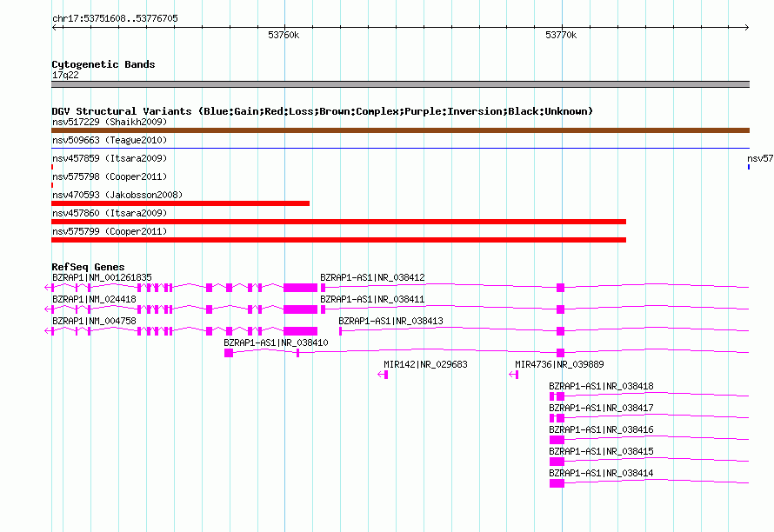Click the BZRAP1|NM_001261835 transcript label
The width and height of the screenshot is (774, 532).
(102, 278)
